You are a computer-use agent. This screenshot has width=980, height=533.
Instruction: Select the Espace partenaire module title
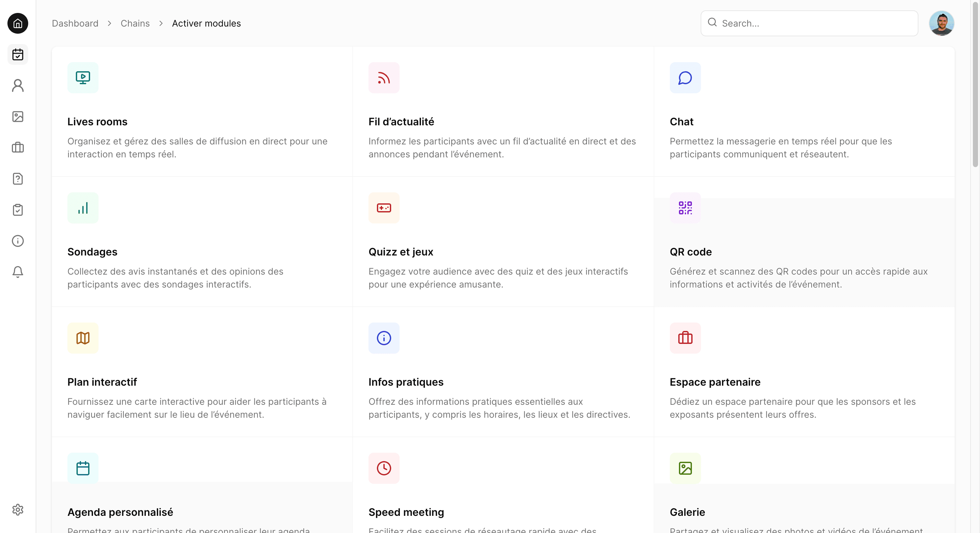coord(715,382)
